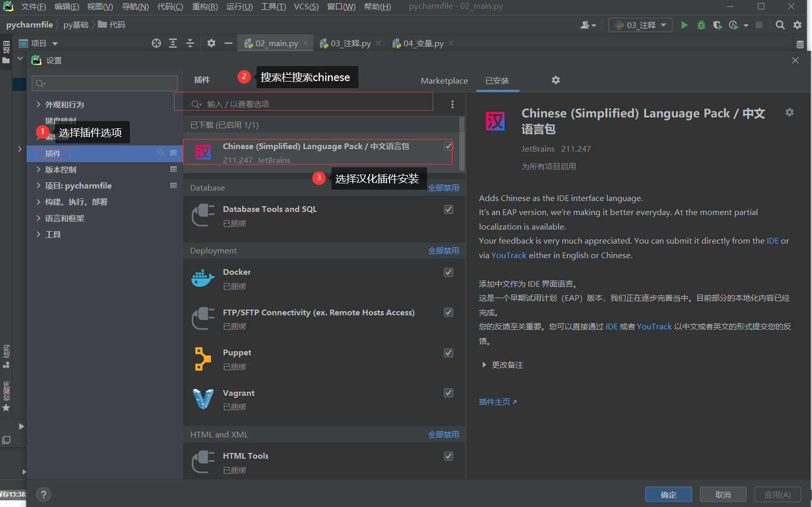Open gear menu for Chinese Language Pack details
812x507 pixels.
click(790, 112)
